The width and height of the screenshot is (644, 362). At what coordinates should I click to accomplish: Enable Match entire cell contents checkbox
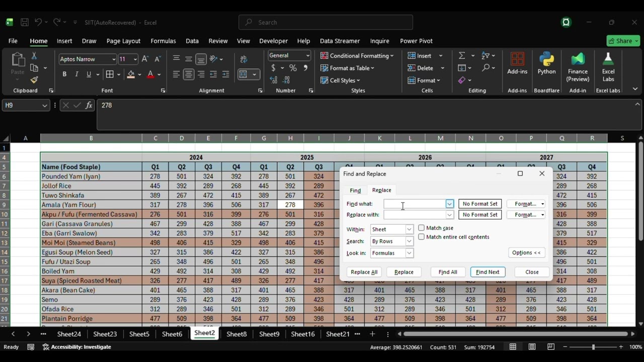tap(422, 237)
